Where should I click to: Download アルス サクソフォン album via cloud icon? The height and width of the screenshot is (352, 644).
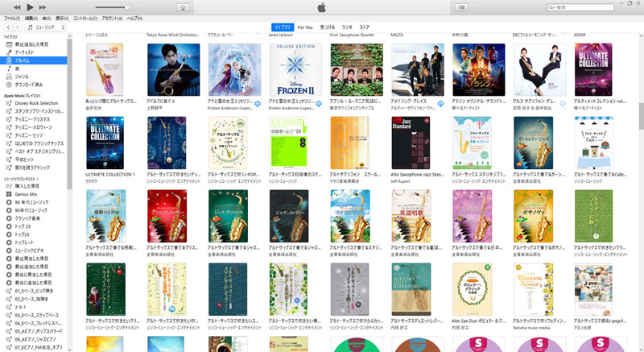(x=563, y=104)
